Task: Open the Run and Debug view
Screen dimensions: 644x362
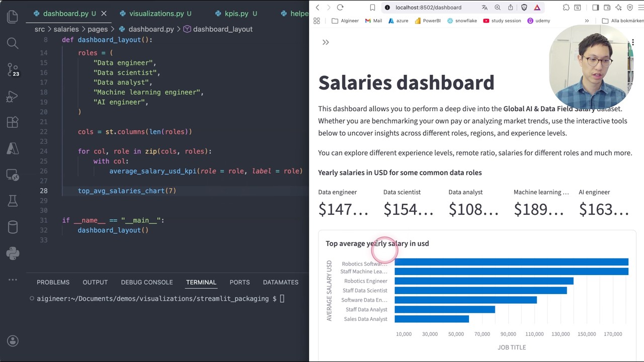Action: pos(13,96)
